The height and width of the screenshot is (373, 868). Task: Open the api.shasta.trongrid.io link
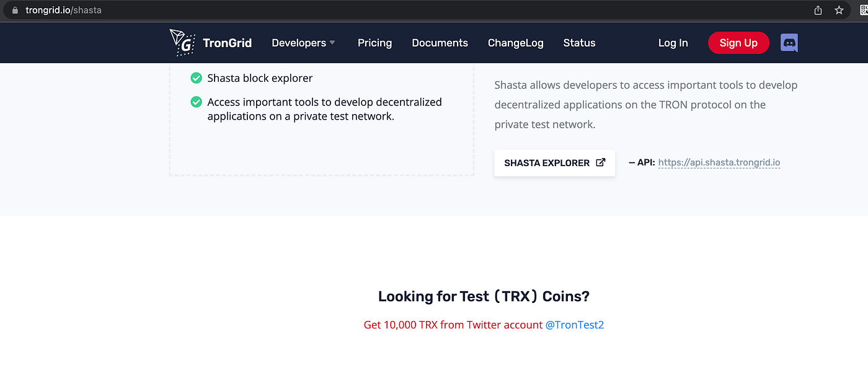pos(719,163)
